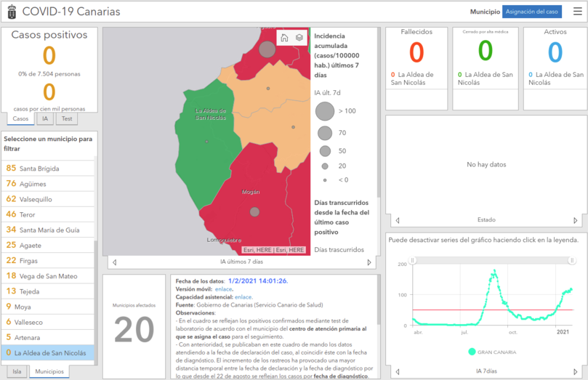588x380 pixels.
Task: Switch to the IA tab
Action: tap(45, 118)
